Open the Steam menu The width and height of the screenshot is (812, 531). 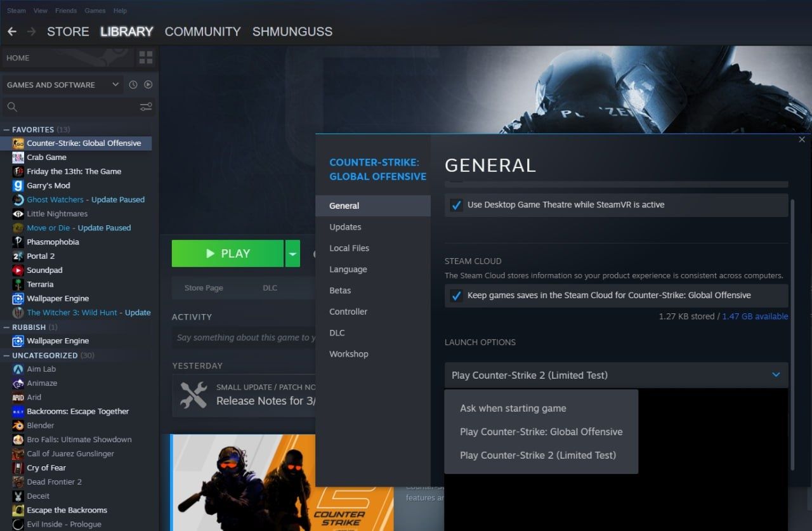16,11
